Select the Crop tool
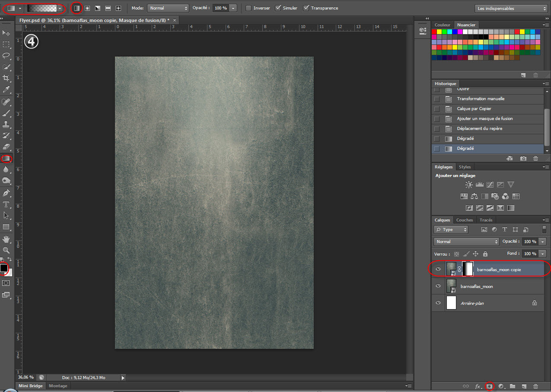The image size is (551, 392). tap(6, 78)
